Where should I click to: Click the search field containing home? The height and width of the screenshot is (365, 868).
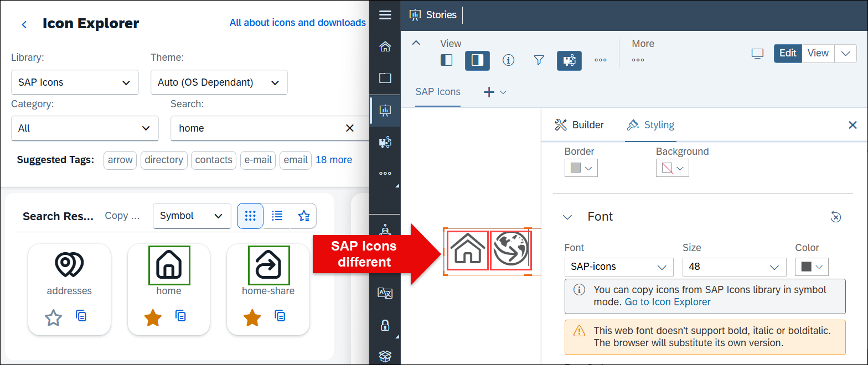(269, 128)
